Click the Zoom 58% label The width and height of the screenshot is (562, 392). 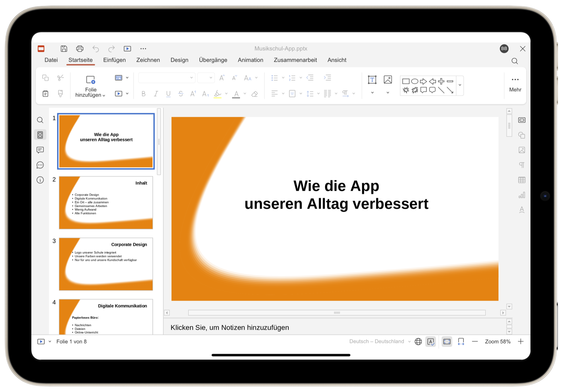498,341
